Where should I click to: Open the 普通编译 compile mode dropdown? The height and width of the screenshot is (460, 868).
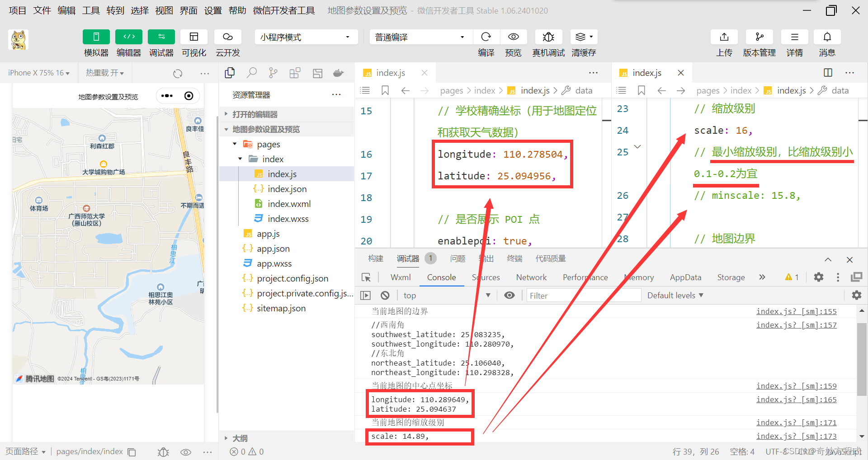point(421,37)
